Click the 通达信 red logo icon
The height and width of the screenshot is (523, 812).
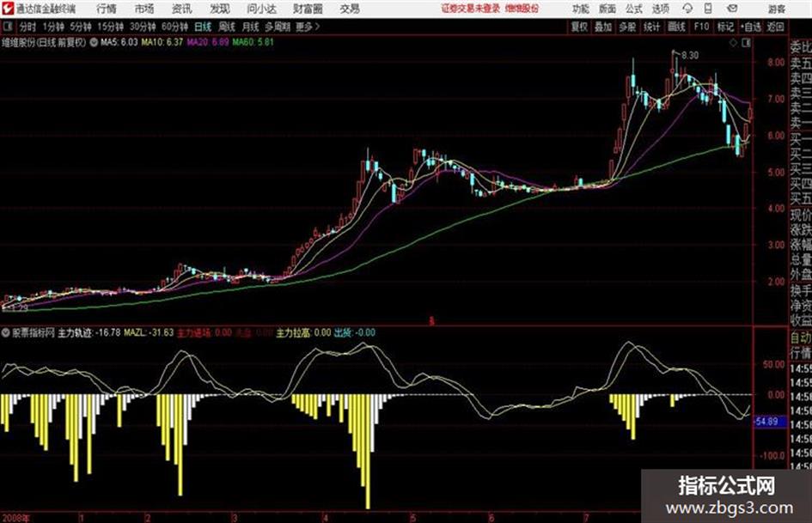coord(8,9)
